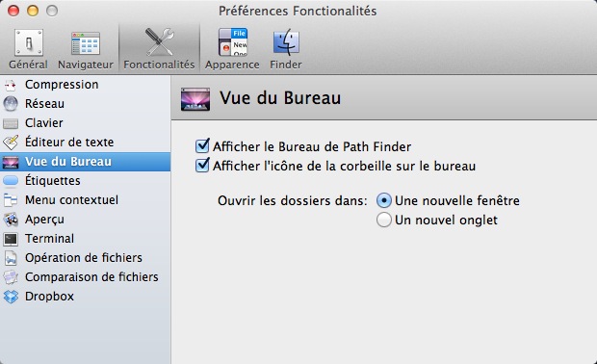The image size is (597, 364).
Task: Open the Terminal settings icon
Action: [11, 239]
